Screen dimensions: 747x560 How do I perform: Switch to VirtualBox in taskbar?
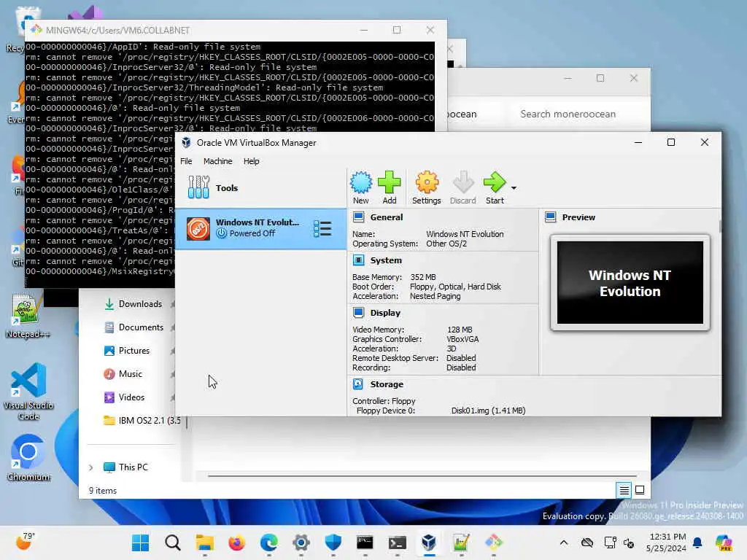click(x=429, y=542)
